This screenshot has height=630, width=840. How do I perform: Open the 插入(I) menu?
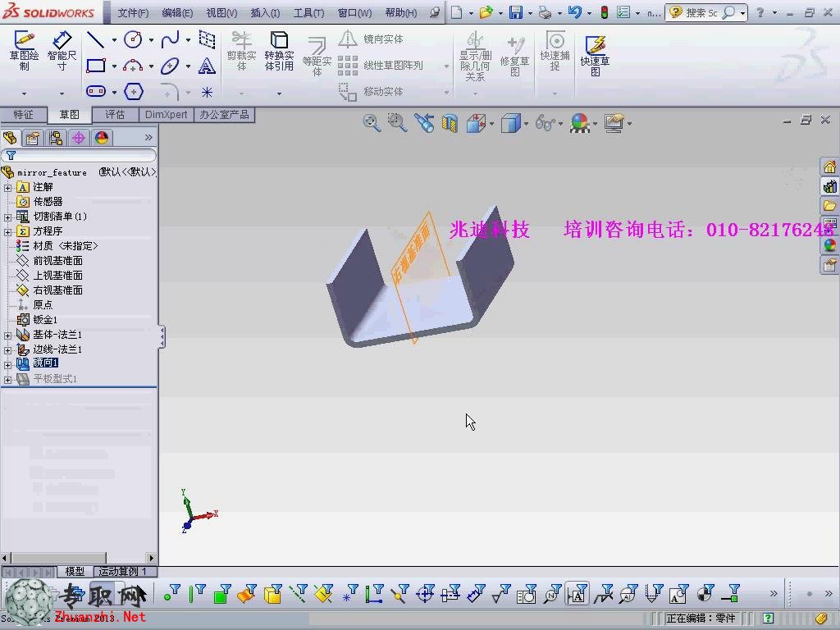[x=265, y=12]
